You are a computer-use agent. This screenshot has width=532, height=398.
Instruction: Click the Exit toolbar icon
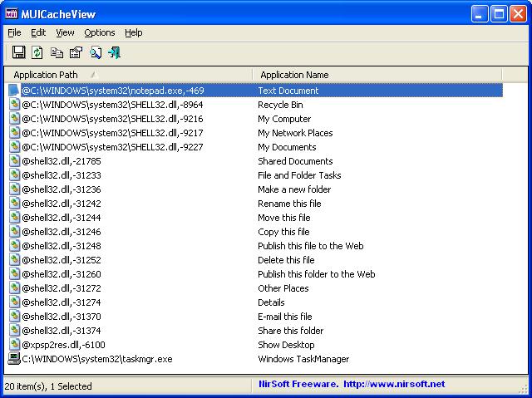coord(115,52)
